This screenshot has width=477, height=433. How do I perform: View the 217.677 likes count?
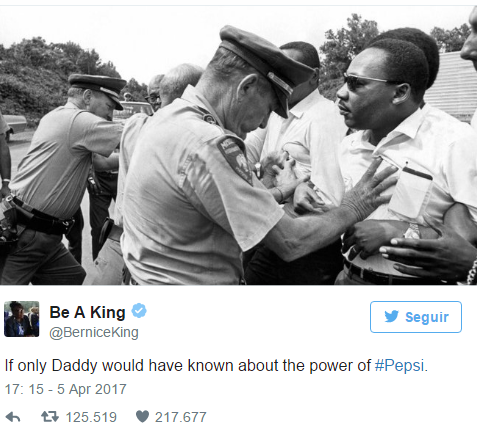tap(181, 417)
